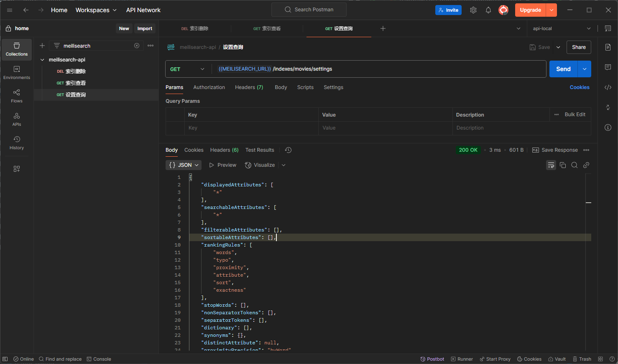Screen dimensions: 618x364
Task: Open the Console at the bottom
Action: click(x=99, y=359)
